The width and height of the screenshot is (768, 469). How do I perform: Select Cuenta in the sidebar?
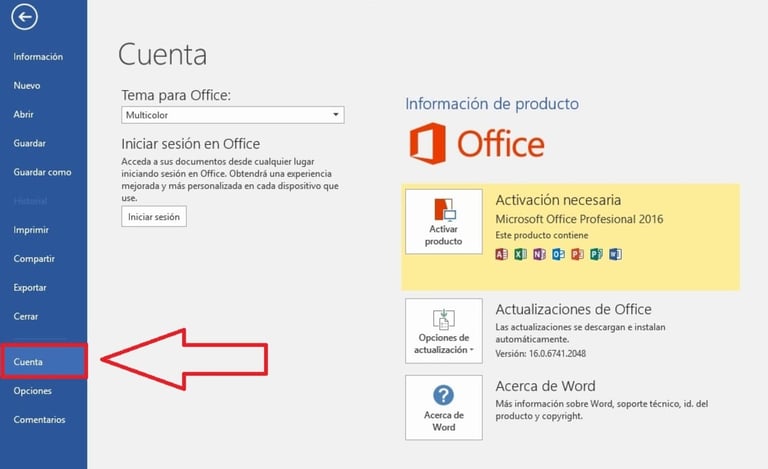coord(44,362)
